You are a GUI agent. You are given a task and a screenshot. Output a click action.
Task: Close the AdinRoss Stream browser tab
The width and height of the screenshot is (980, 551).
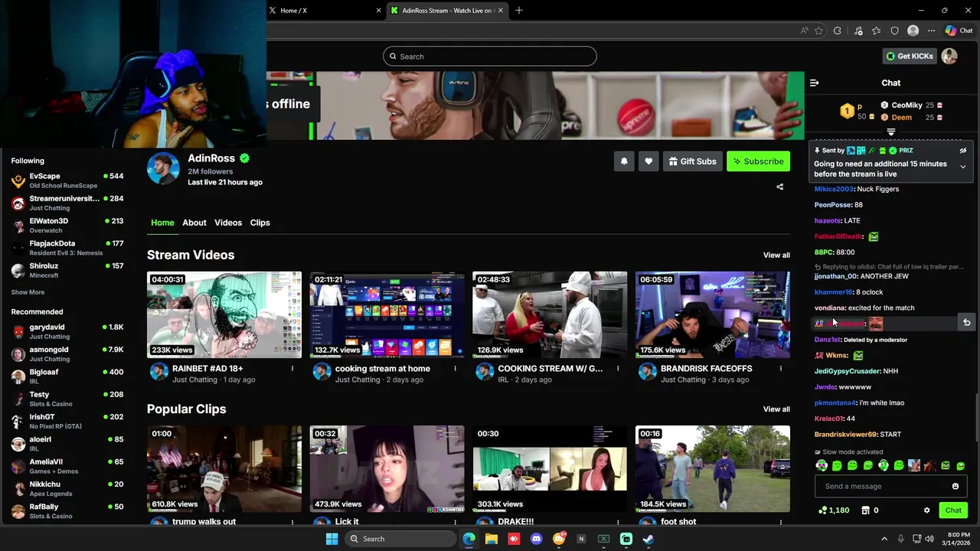tap(501, 11)
